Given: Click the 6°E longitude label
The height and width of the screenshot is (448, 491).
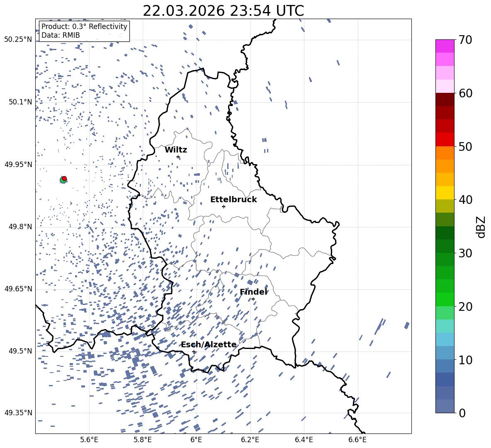Looking at the screenshot, I should pos(196,440).
